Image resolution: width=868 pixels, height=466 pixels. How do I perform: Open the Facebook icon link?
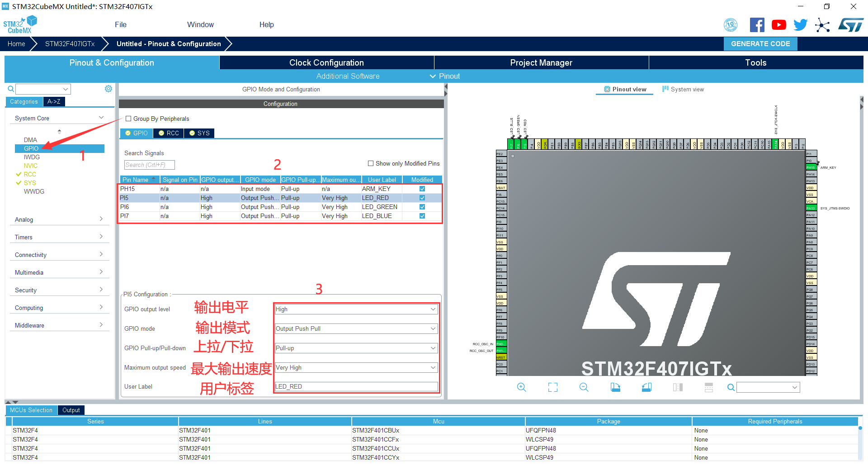(757, 25)
